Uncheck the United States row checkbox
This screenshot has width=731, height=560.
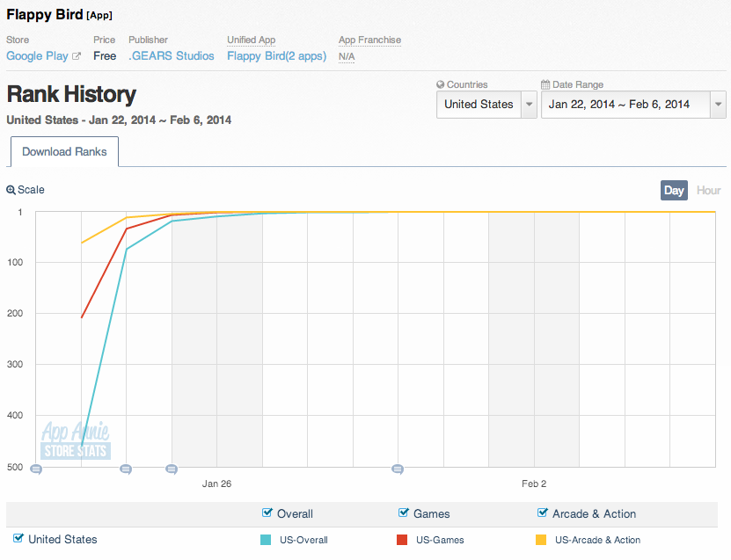pos(18,539)
